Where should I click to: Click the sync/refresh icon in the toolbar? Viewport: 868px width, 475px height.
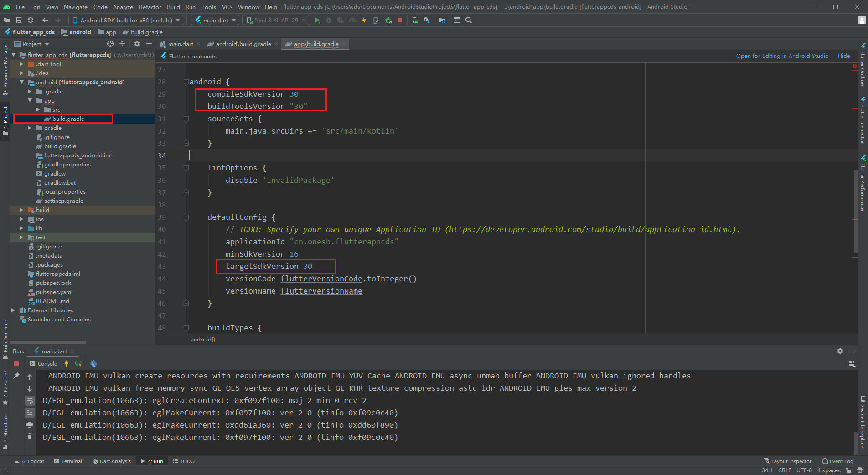click(x=31, y=20)
